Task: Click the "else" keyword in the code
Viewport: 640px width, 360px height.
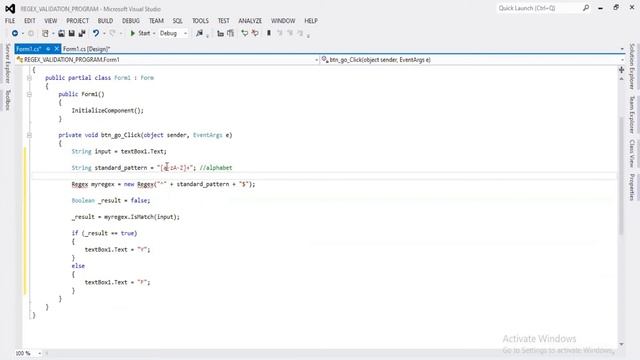Action: (78, 266)
